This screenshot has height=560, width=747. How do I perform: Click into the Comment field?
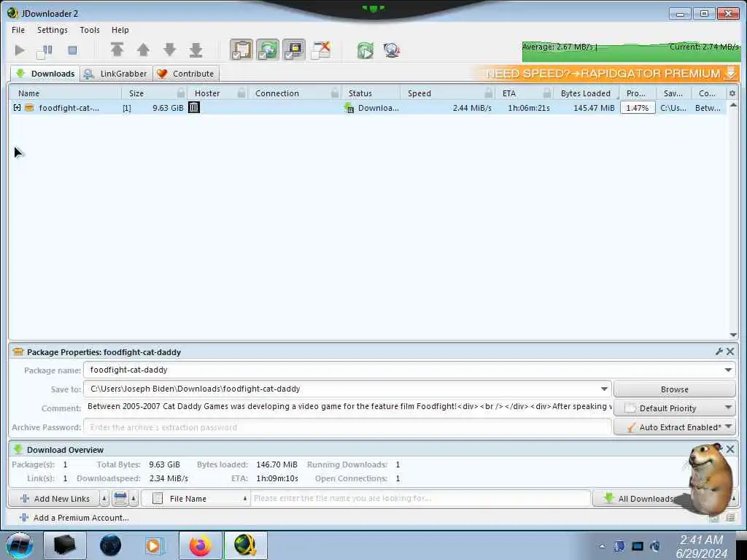348,407
